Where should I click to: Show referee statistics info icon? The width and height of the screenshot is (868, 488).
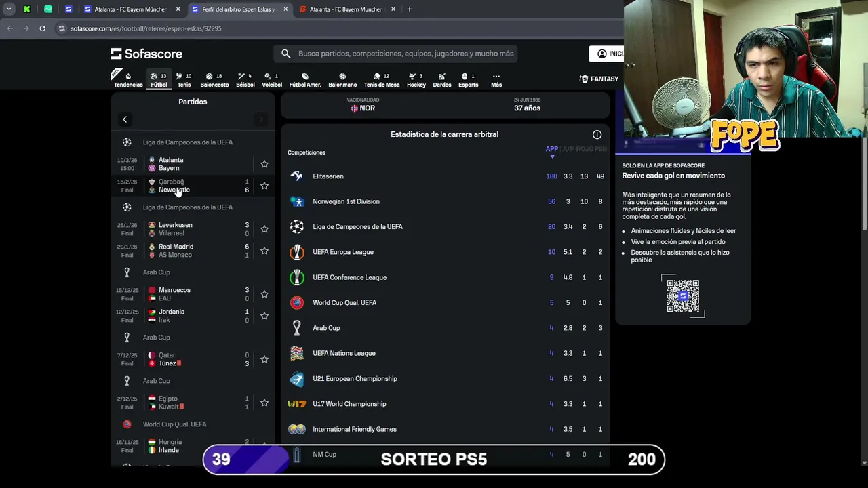tap(597, 135)
